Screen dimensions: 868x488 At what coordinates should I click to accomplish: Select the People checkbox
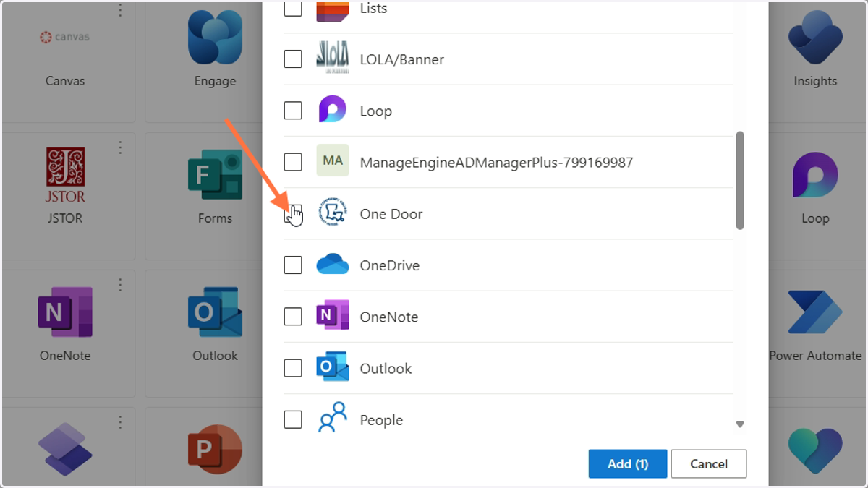point(293,419)
